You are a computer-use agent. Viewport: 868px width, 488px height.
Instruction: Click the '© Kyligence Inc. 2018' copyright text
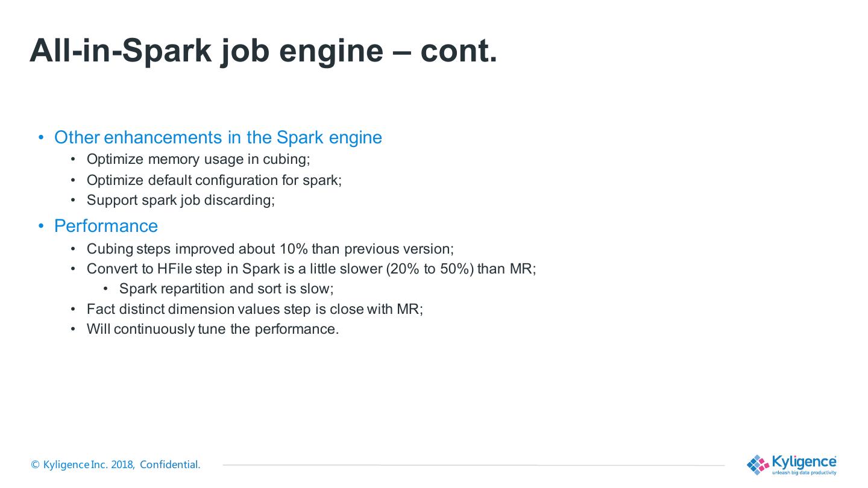point(83,465)
